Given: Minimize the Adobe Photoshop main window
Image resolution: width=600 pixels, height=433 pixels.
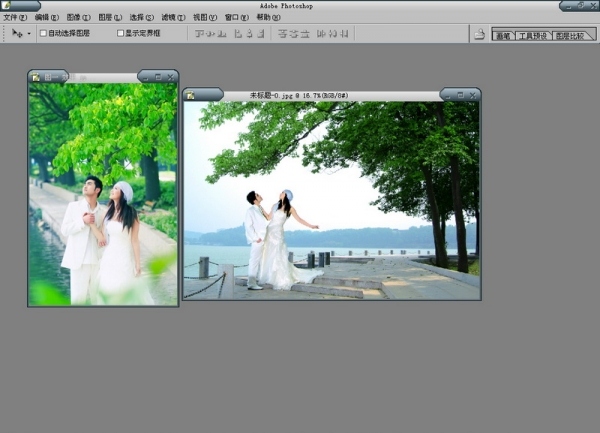Looking at the screenshot, I should click(569, 6).
